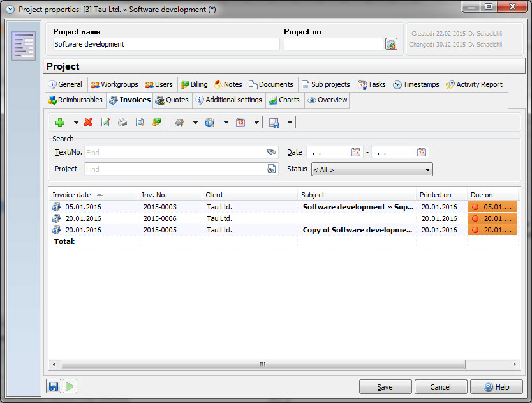The height and width of the screenshot is (403, 532).
Task: Switch to the Billing tab
Action: 194,84
